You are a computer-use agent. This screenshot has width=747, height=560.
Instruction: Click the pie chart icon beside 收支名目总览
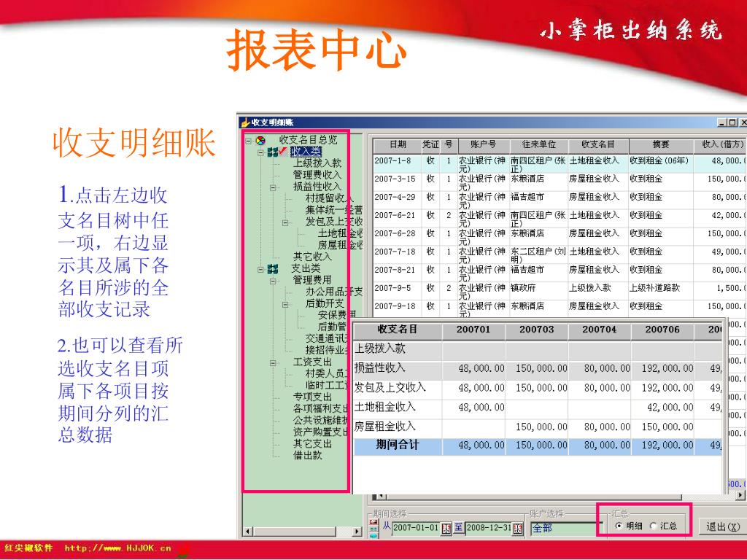tap(260, 140)
